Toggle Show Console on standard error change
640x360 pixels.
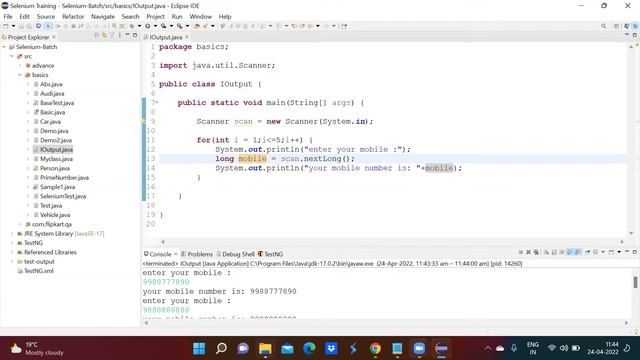coord(578,252)
